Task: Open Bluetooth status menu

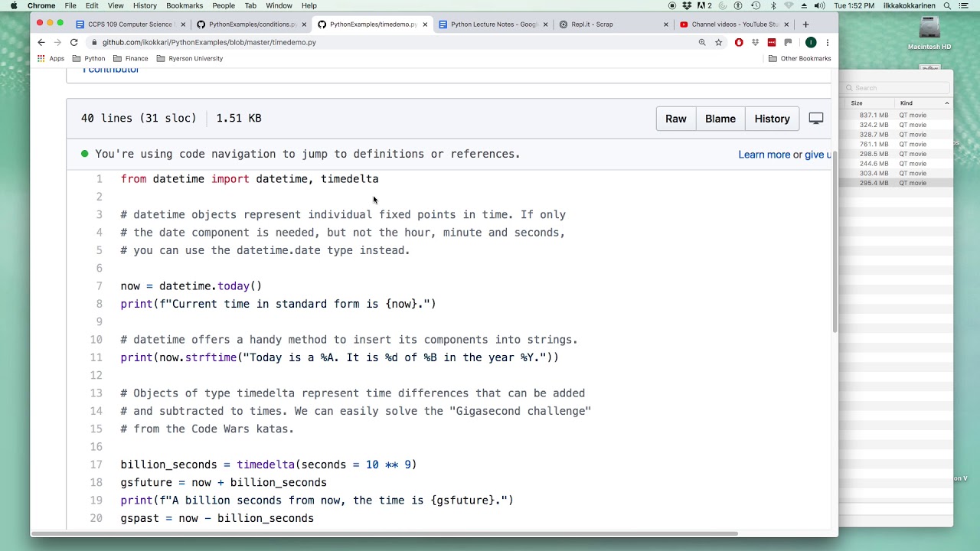Action: point(773,5)
